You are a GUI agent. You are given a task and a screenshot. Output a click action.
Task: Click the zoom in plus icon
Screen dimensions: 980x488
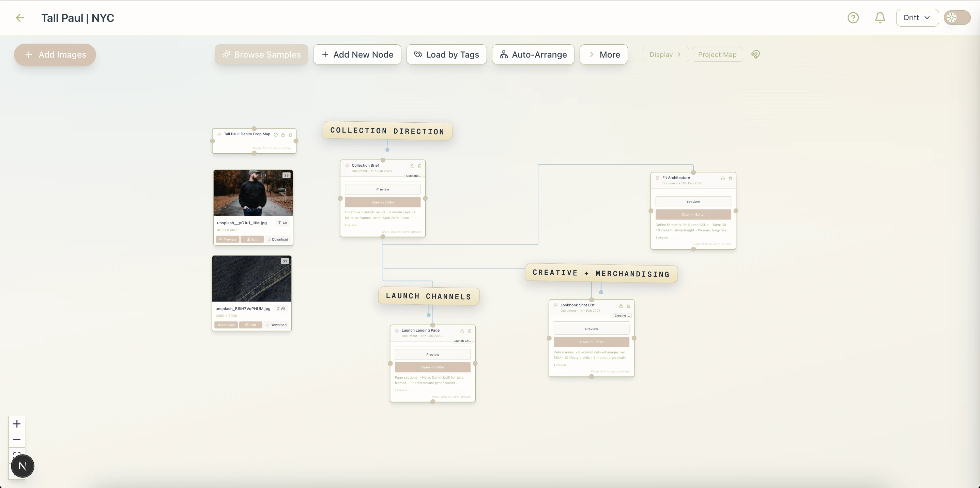[x=17, y=423]
